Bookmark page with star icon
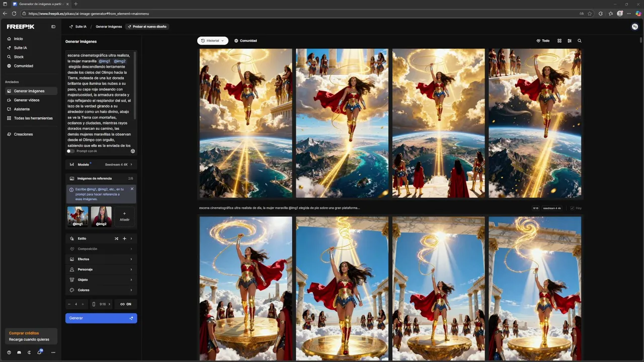 click(590, 14)
